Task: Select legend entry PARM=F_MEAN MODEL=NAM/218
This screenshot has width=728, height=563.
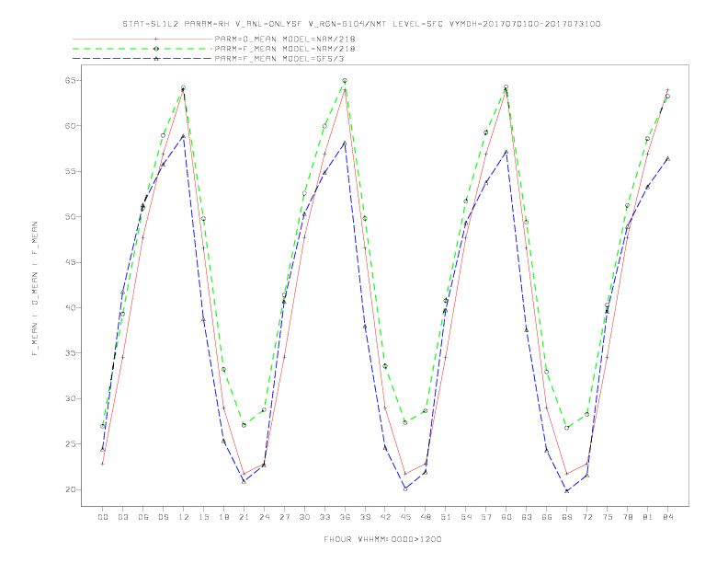Action: (x=285, y=49)
